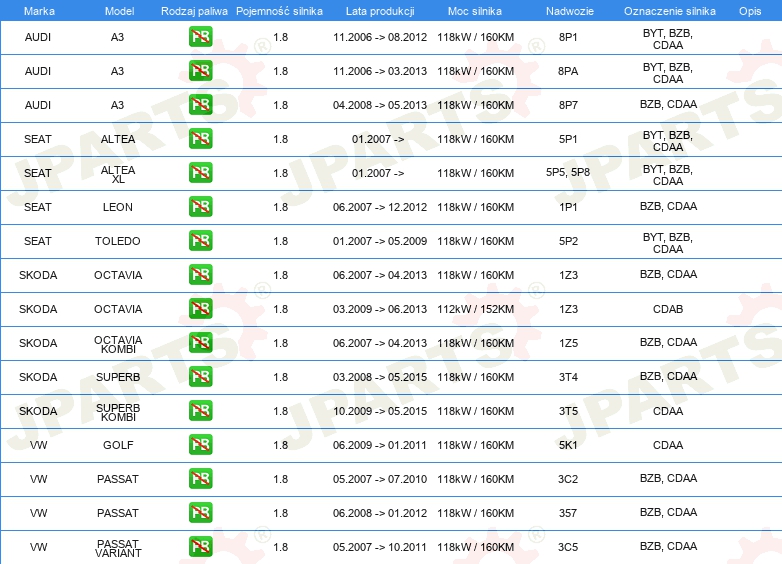
Task: Click the fuel icon in the VW PASSAT 3C2 row
Action: click(200, 479)
